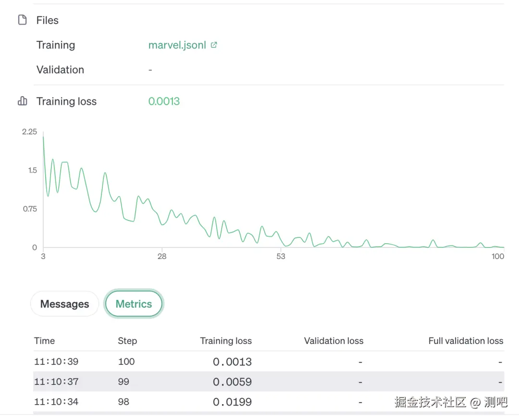Select the Metrics tab
The width and height of the screenshot is (519, 420).
point(134,304)
